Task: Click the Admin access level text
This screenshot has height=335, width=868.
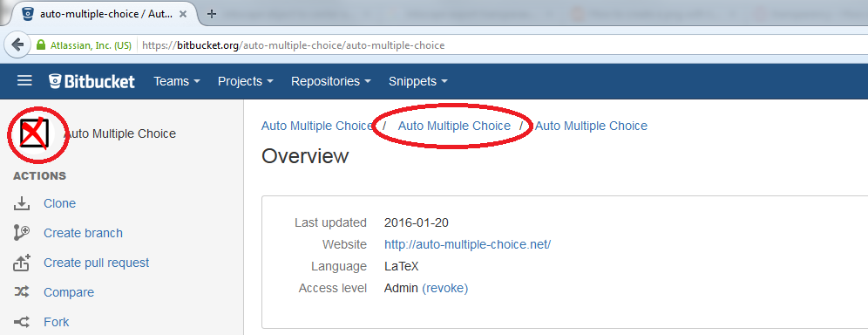Action: coord(401,288)
